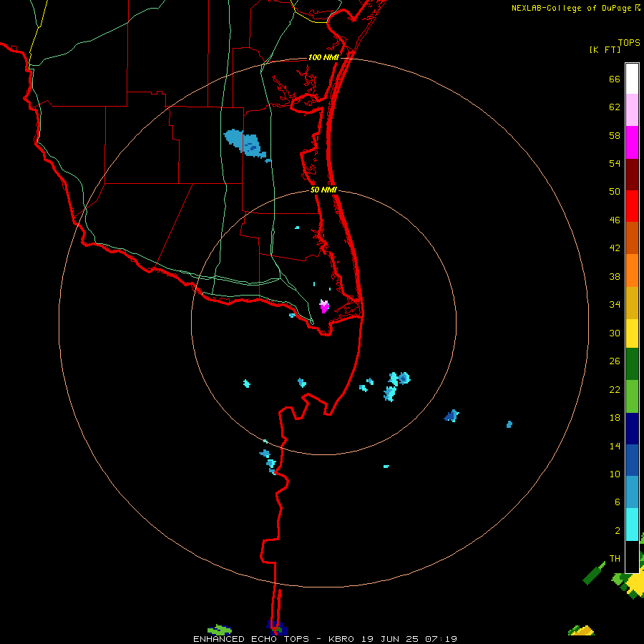
Task: Click the magenta radar echo near the coast
Action: click(324, 306)
